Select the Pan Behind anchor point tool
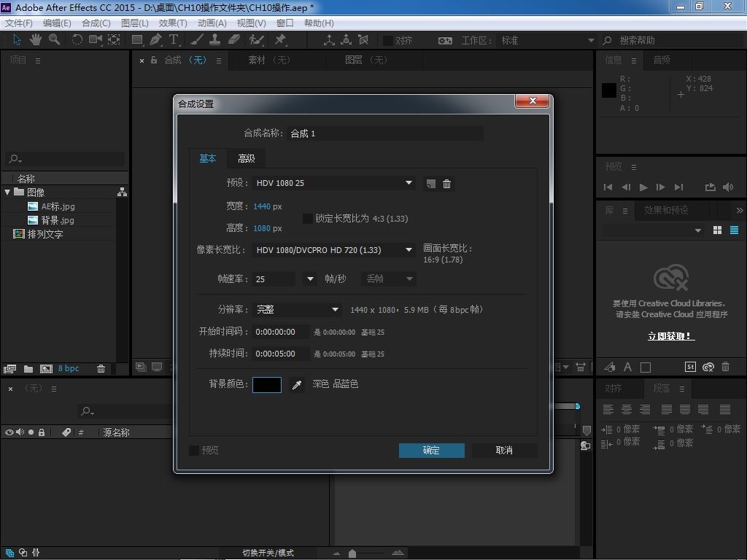747x560 pixels. (x=114, y=40)
